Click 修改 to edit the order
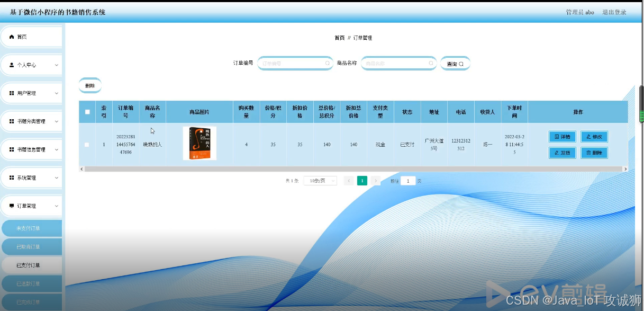 click(x=594, y=137)
